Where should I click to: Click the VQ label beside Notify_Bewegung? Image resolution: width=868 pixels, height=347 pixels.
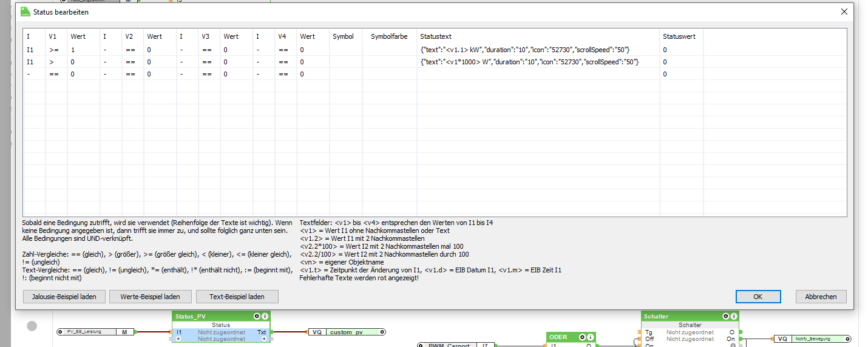(782, 339)
